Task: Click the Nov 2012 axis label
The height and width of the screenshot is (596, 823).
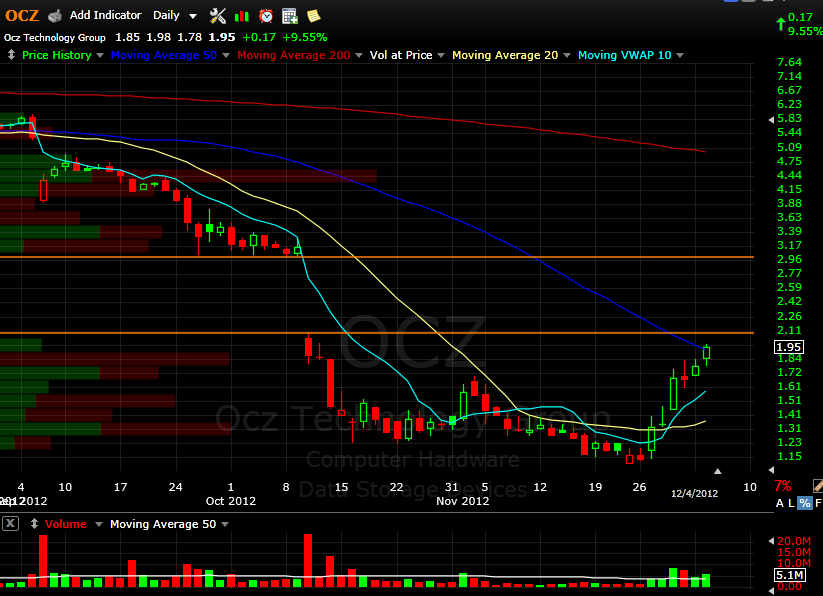Action: pyautogui.click(x=462, y=501)
